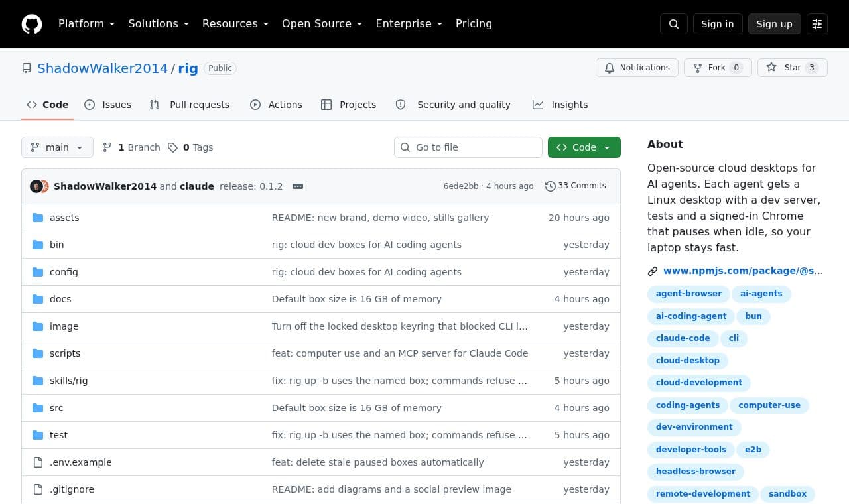
Task: Open the 33 Commits history link
Action: point(576,186)
